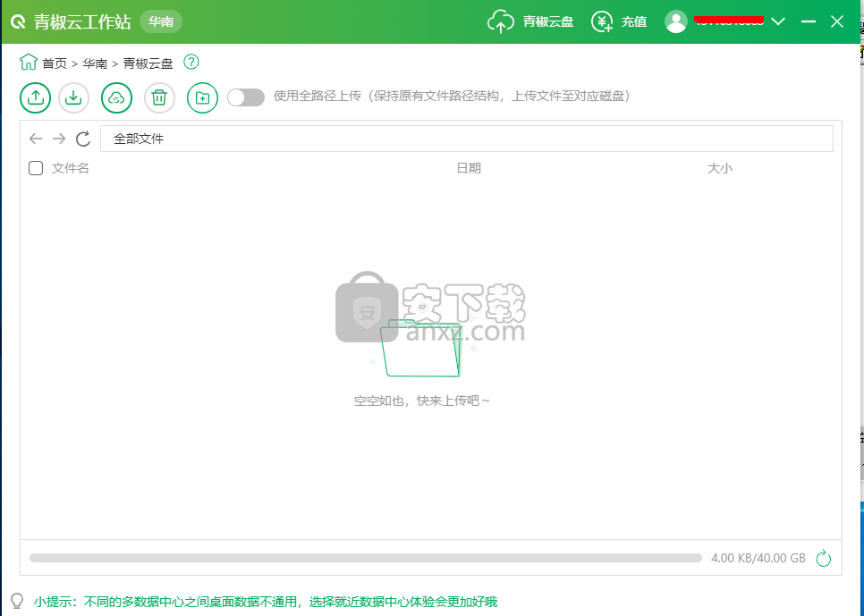
Task: Navigate back with the left arrow
Action: tap(36, 139)
